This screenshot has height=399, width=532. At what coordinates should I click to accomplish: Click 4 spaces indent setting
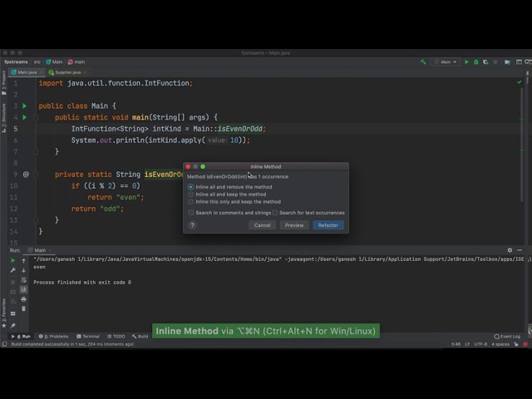[x=500, y=344]
